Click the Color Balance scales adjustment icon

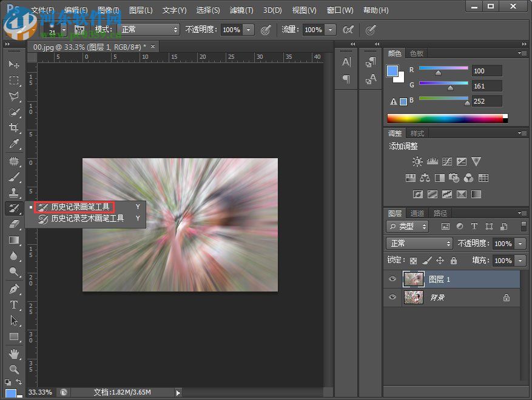425,178
